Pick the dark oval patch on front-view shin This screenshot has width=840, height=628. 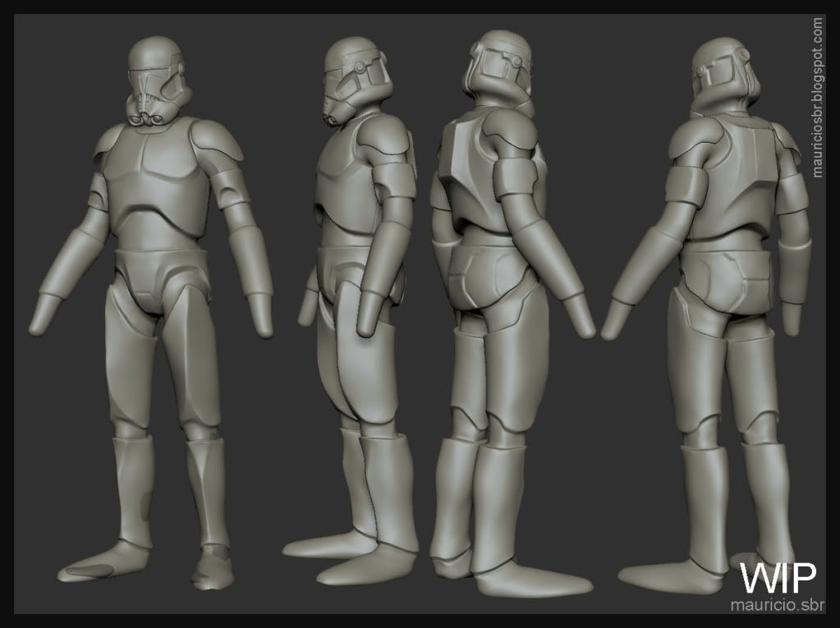tap(145, 501)
